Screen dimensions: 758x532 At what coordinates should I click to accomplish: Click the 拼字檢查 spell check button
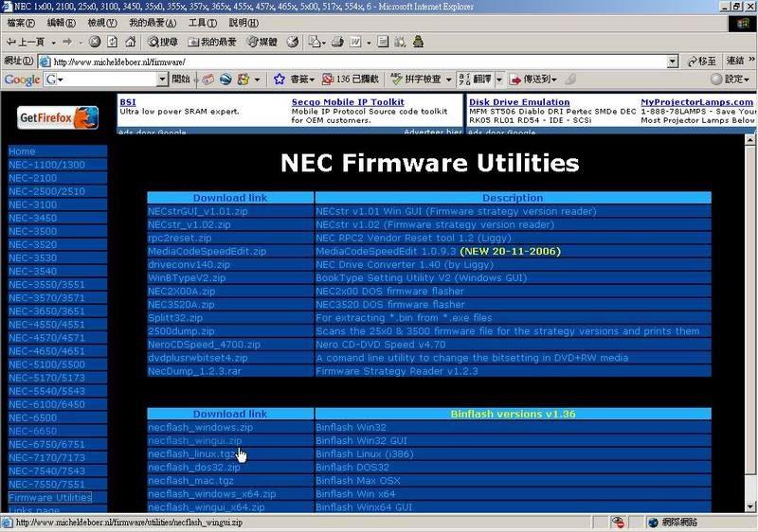point(417,80)
